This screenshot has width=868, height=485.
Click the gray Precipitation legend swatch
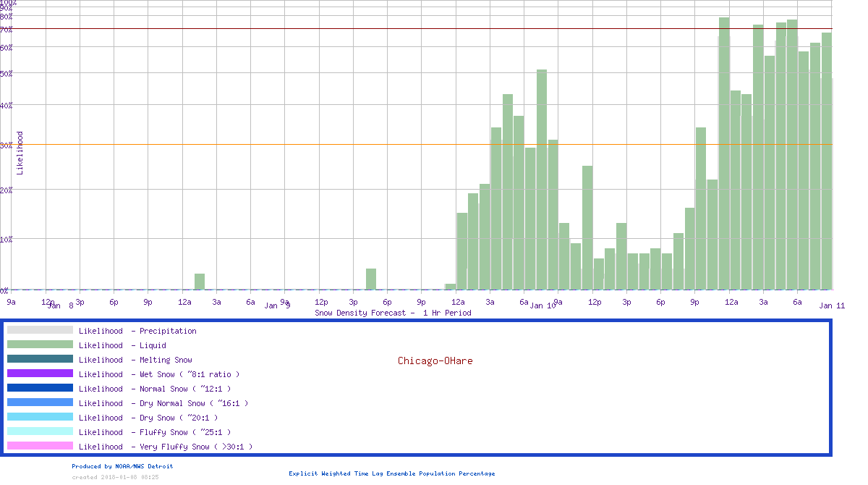click(40, 330)
